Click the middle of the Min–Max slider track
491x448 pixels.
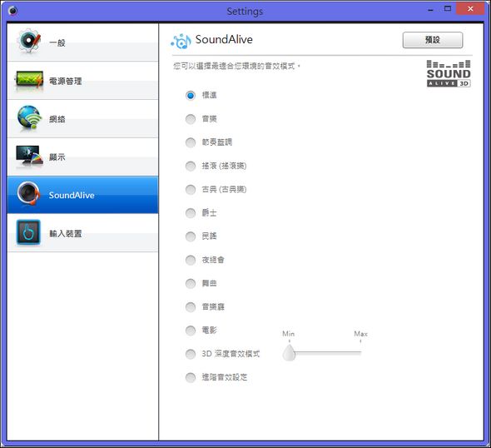pos(325,353)
